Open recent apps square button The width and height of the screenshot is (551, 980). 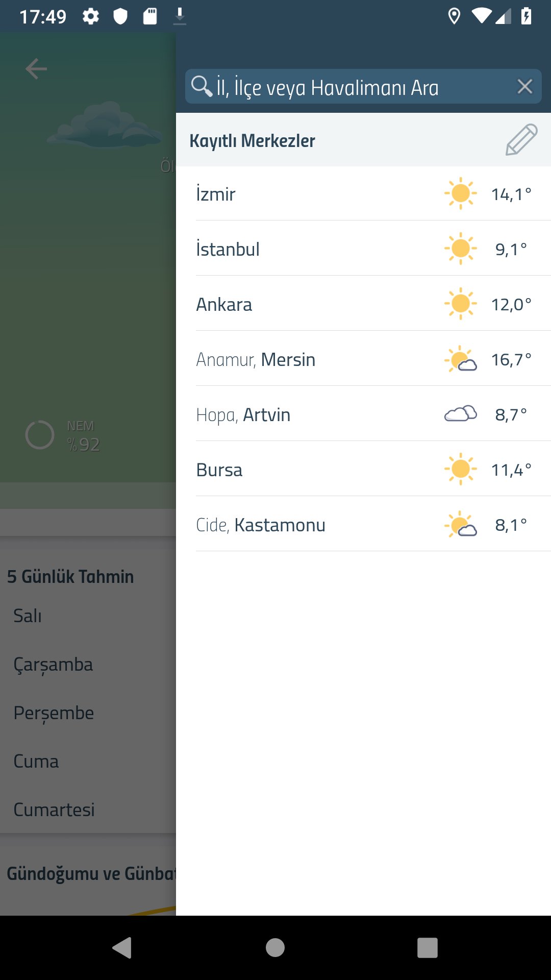(427, 948)
